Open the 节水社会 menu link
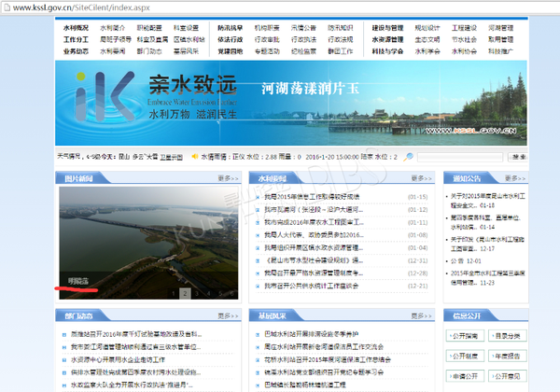The image size is (560, 392). pyautogui.click(x=464, y=39)
